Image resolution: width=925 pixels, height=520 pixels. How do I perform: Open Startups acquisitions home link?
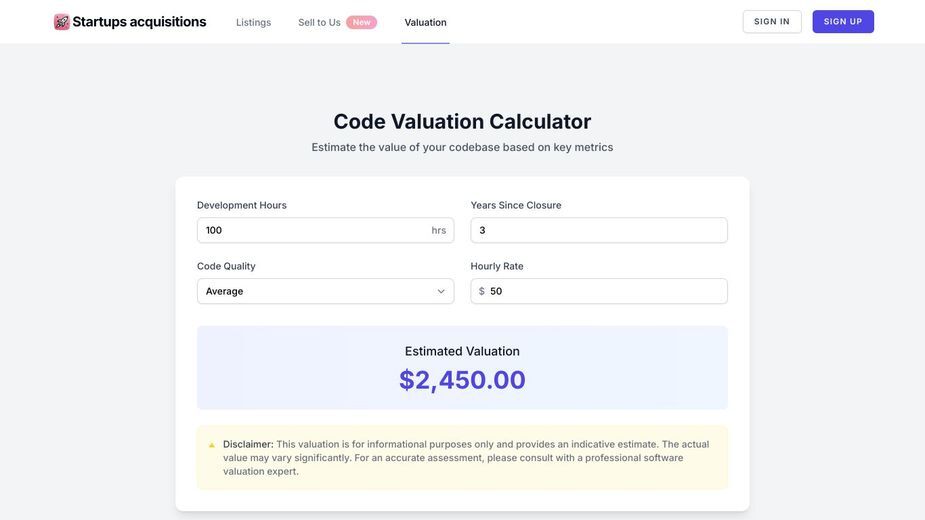130,22
